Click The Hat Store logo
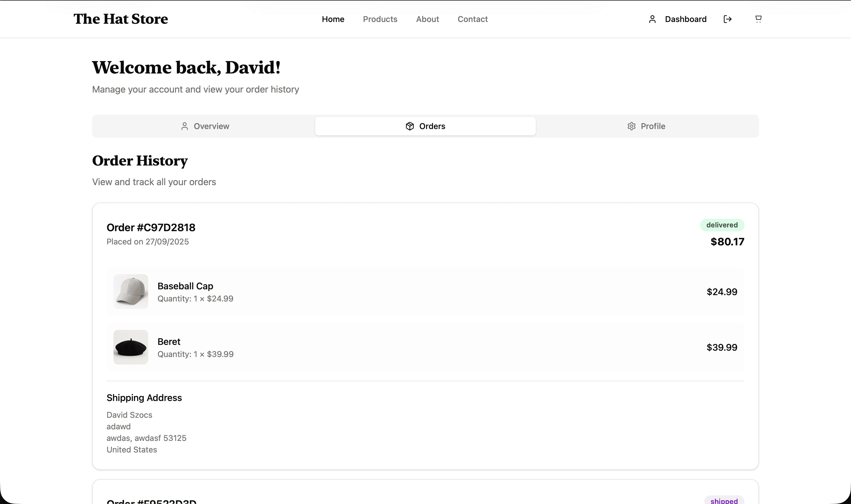Viewport: 851px width, 504px height. [121, 19]
